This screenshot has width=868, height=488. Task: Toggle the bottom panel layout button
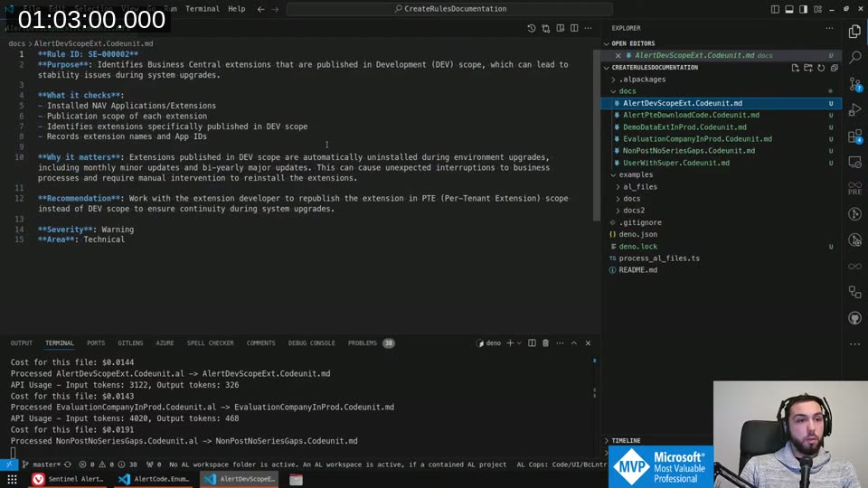(790, 9)
